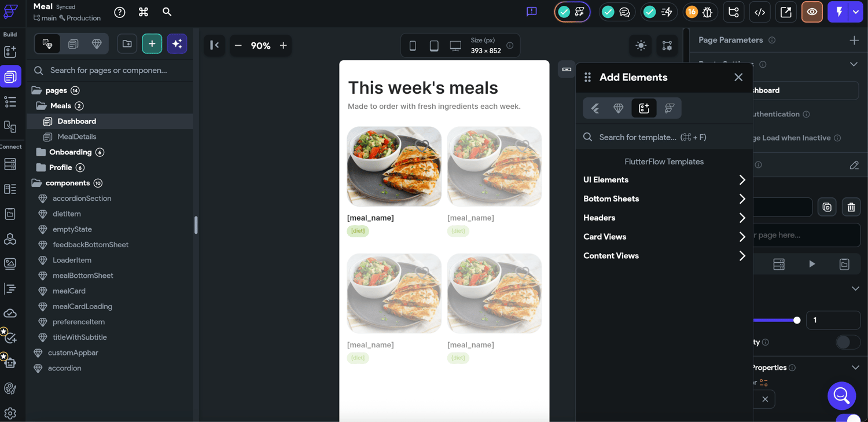Click Search for template field
This screenshot has width=868, height=422.
[x=664, y=137]
